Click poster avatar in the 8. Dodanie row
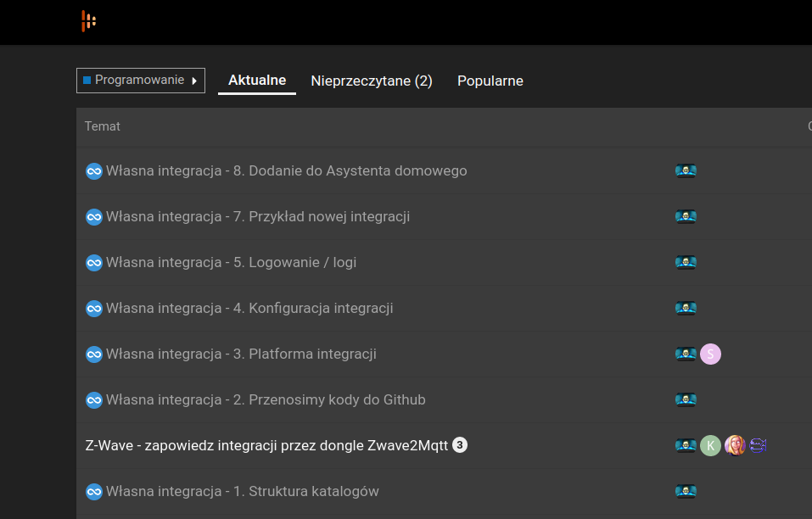 [686, 171]
